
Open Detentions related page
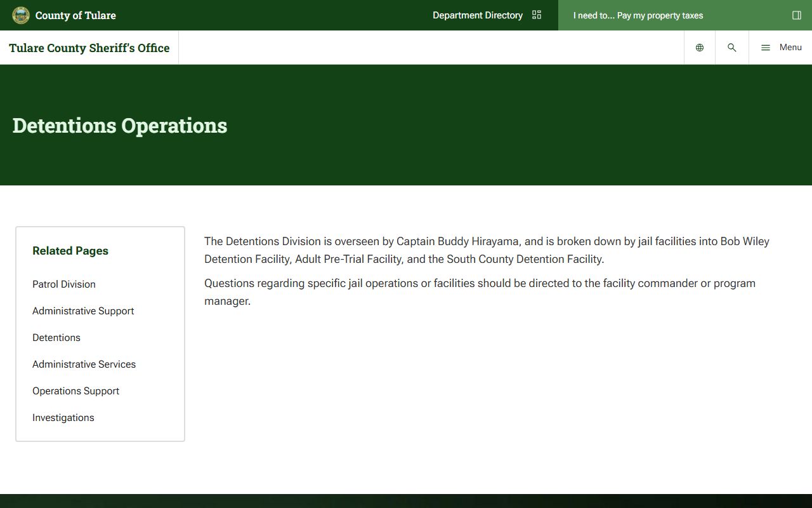(56, 338)
